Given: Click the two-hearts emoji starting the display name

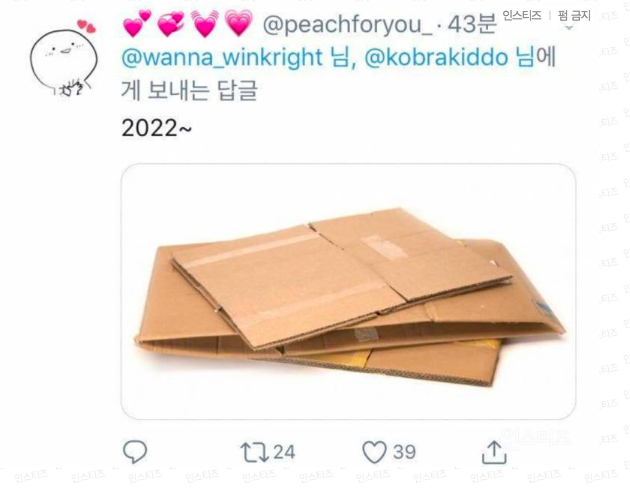Looking at the screenshot, I should click(137, 23).
